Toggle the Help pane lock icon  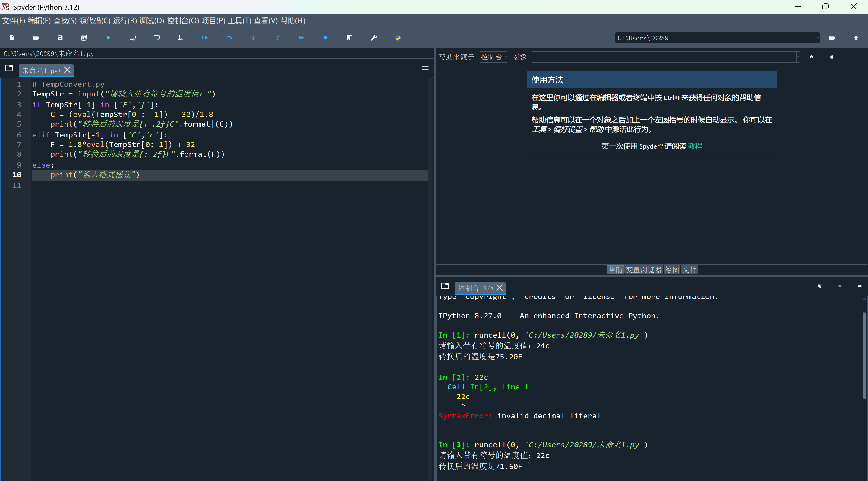pos(832,57)
